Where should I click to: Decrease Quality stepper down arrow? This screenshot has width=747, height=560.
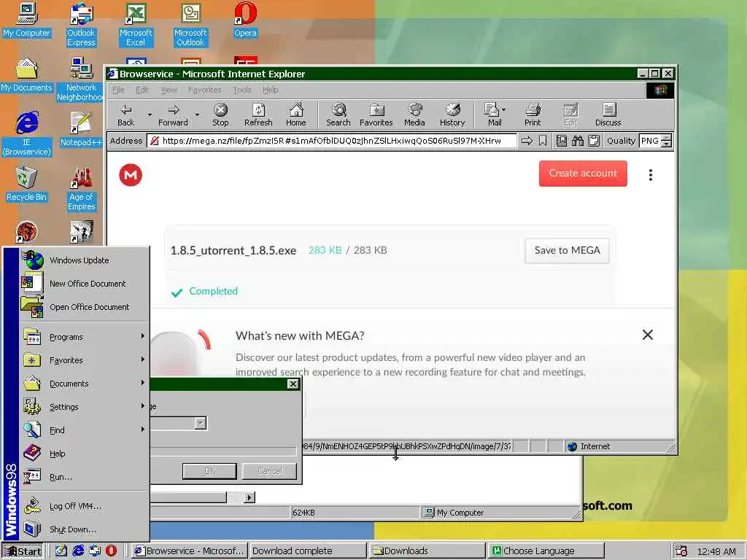coord(667,144)
